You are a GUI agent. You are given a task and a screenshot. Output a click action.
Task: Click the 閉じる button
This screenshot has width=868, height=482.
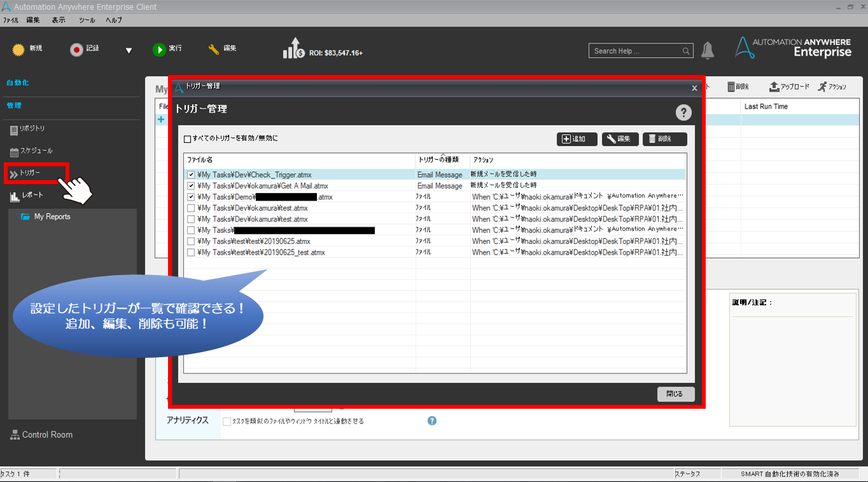tap(675, 394)
